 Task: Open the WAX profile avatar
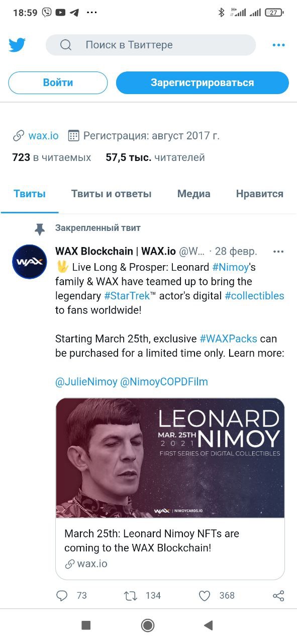[29, 262]
